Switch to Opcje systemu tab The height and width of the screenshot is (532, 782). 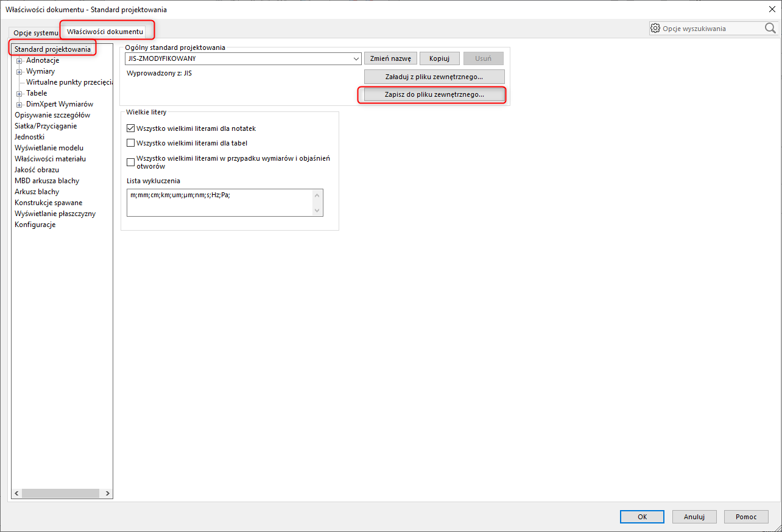pos(35,32)
